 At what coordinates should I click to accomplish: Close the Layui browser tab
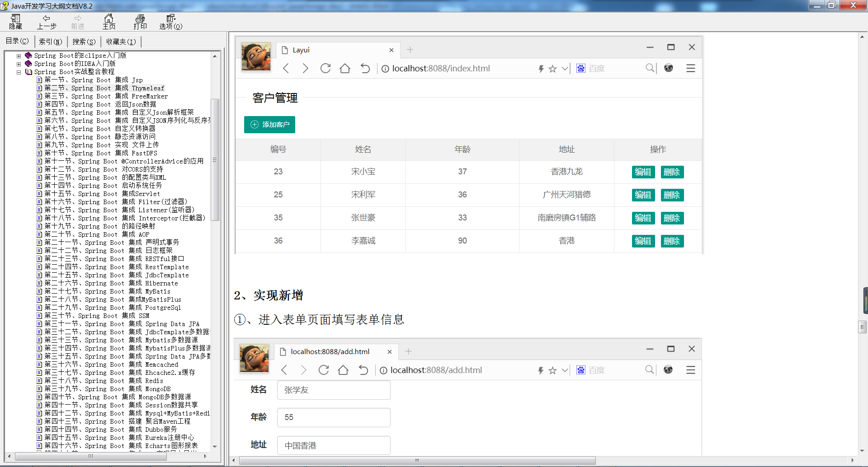392,50
